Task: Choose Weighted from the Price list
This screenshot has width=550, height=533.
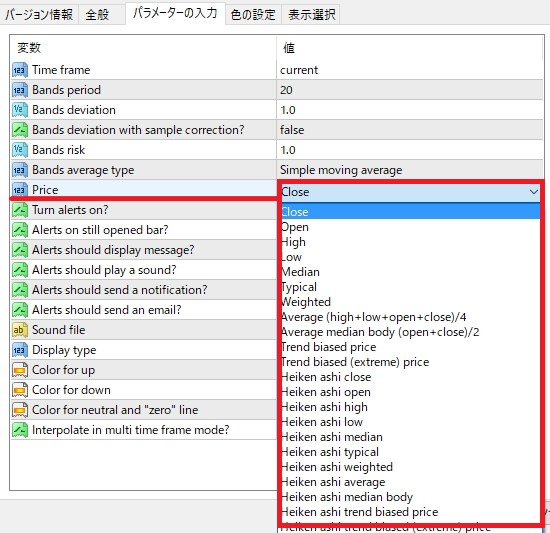Action: point(410,302)
